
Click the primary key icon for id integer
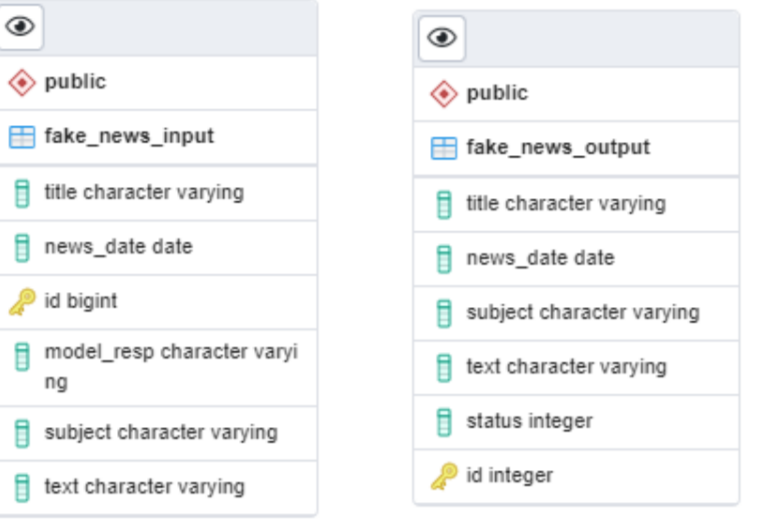coord(443,476)
